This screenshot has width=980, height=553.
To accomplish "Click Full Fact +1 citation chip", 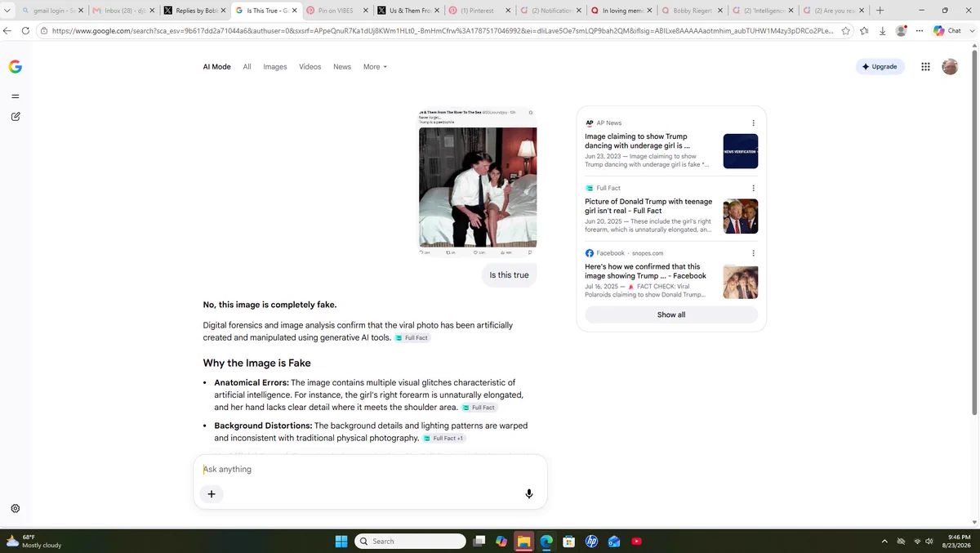I will tap(444, 438).
